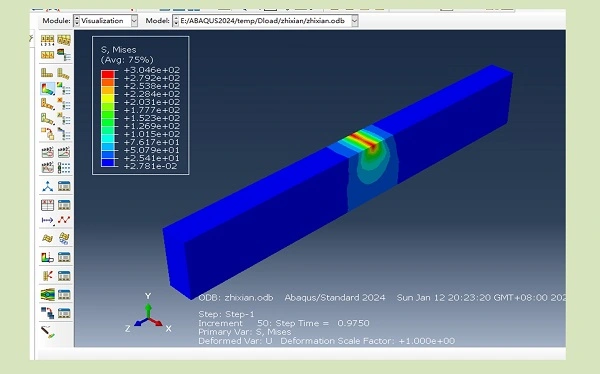
Task: Select Plot Symbols on Deformed Shape tool
Action: point(47,104)
